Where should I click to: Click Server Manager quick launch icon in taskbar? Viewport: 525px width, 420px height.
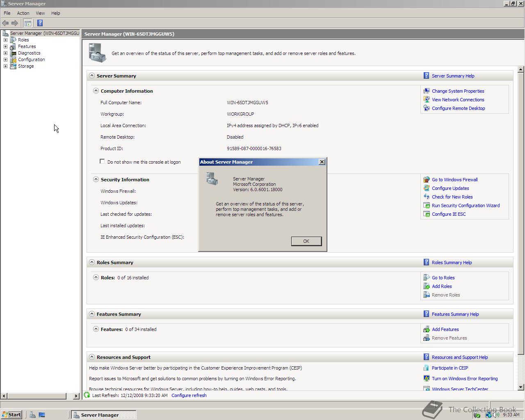coord(32,415)
